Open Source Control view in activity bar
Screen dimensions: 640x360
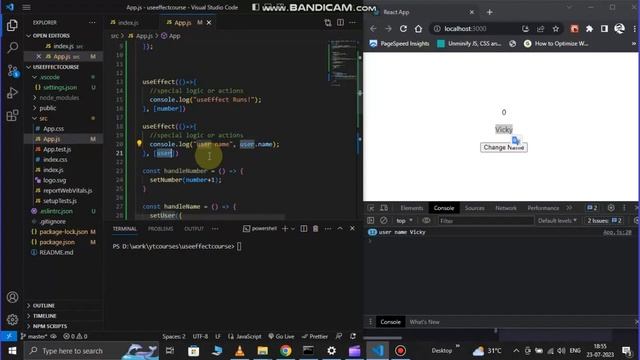pos(12,71)
